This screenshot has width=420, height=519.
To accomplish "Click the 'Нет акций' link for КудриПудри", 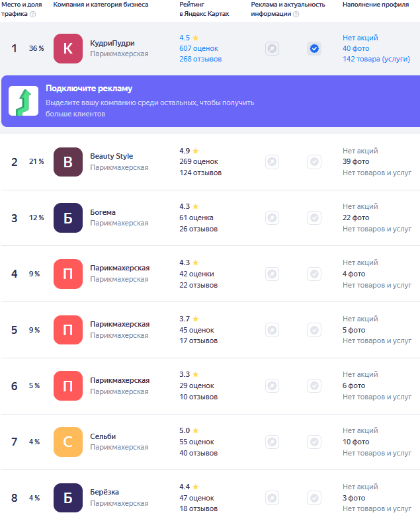I will point(360,38).
